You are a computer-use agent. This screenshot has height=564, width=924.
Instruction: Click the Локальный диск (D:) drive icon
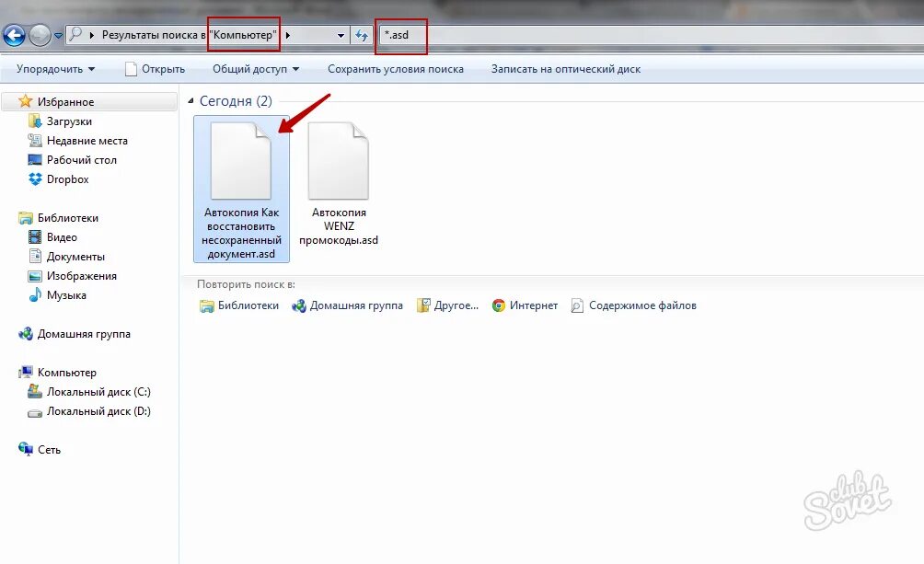click(35, 412)
